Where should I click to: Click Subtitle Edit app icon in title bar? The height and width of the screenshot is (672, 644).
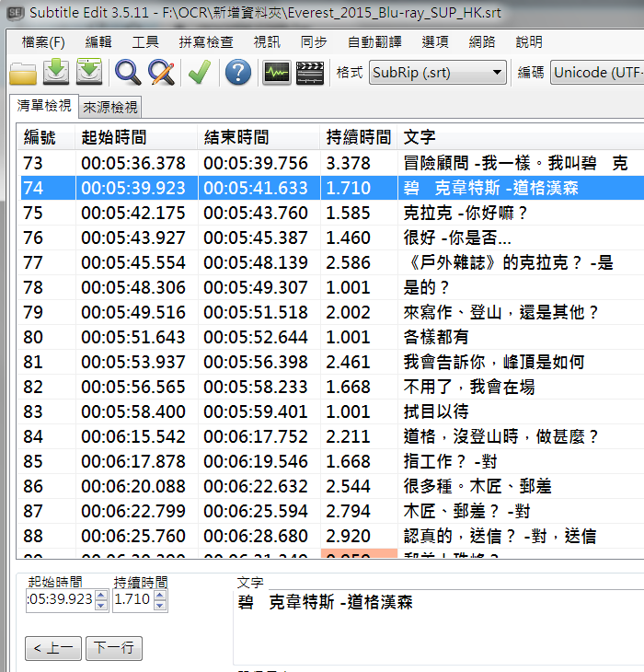(15, 13)
